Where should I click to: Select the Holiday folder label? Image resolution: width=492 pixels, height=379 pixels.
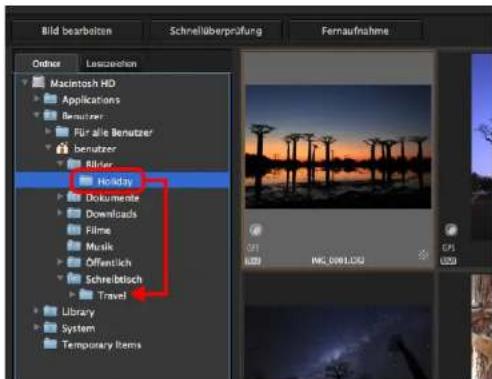[x=115, y=181]
